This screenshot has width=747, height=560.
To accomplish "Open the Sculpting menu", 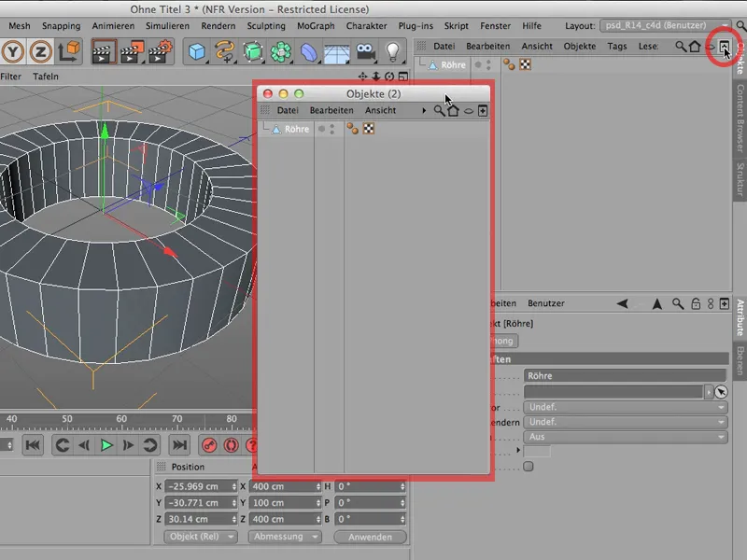I will (x=266, y=26).
